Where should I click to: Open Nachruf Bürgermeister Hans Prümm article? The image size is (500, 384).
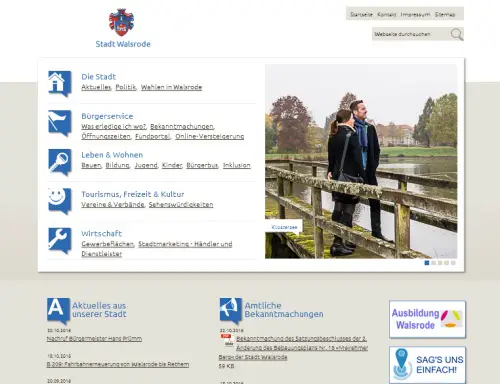[94, 339]
